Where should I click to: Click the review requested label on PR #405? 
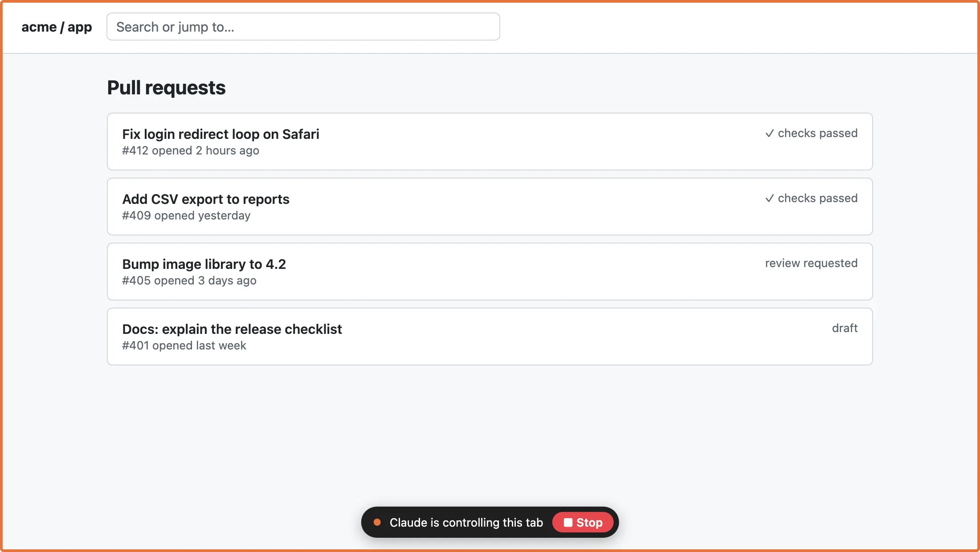click(811, 263)
